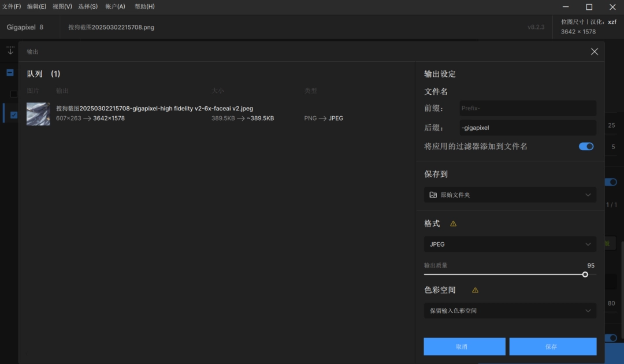
Task: Select the queued image thumbnail
Action: point(38,114)
